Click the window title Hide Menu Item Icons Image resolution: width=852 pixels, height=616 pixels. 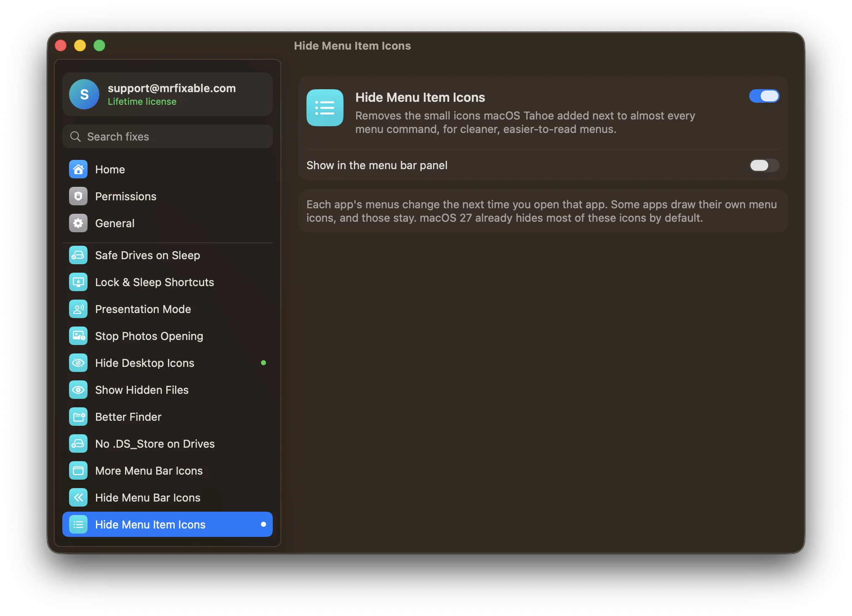[352, 45]
